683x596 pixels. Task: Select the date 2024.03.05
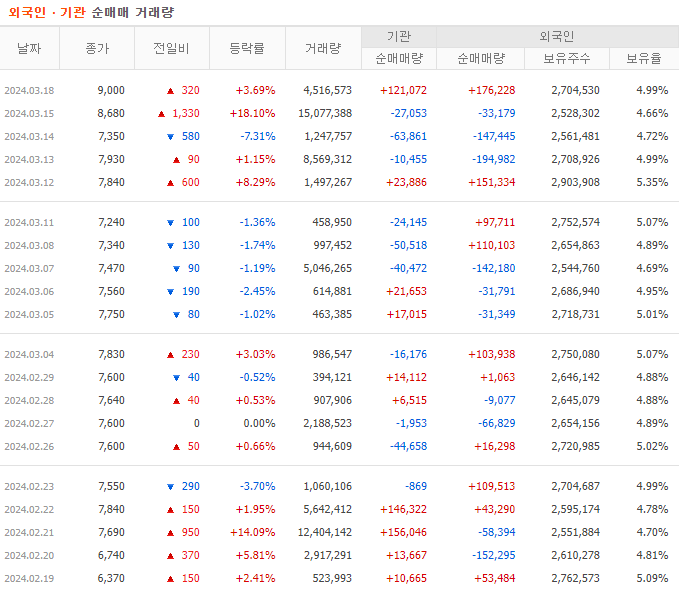[x=29, y=315]
